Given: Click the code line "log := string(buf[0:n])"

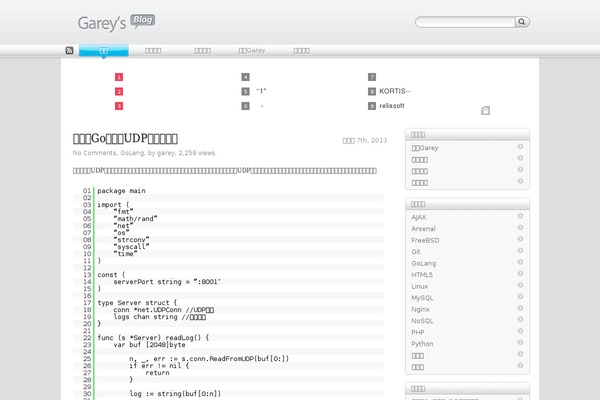Looking at the screenshot, I should [175, 393].
